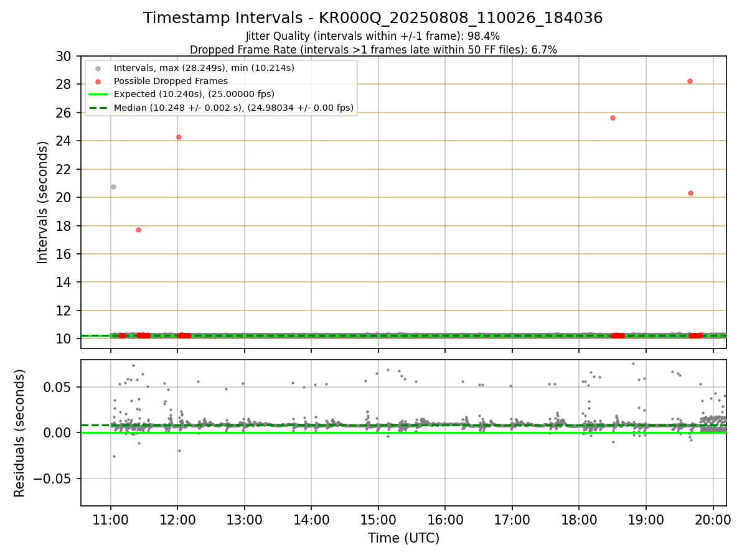
Task: Click the '10' tick on the intervals axis
Action: tap(64, 339)
